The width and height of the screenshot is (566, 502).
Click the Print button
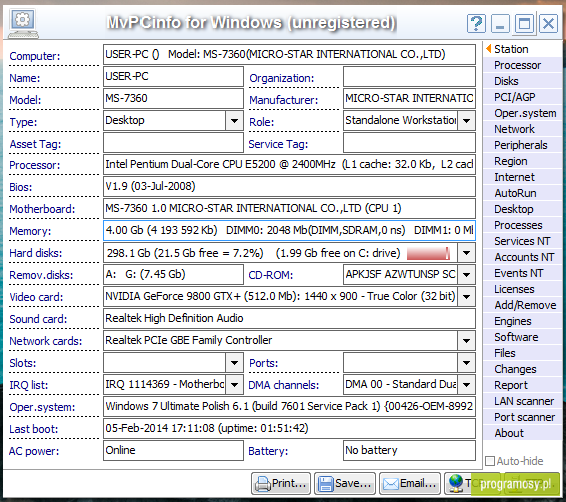tap(280, 483)
